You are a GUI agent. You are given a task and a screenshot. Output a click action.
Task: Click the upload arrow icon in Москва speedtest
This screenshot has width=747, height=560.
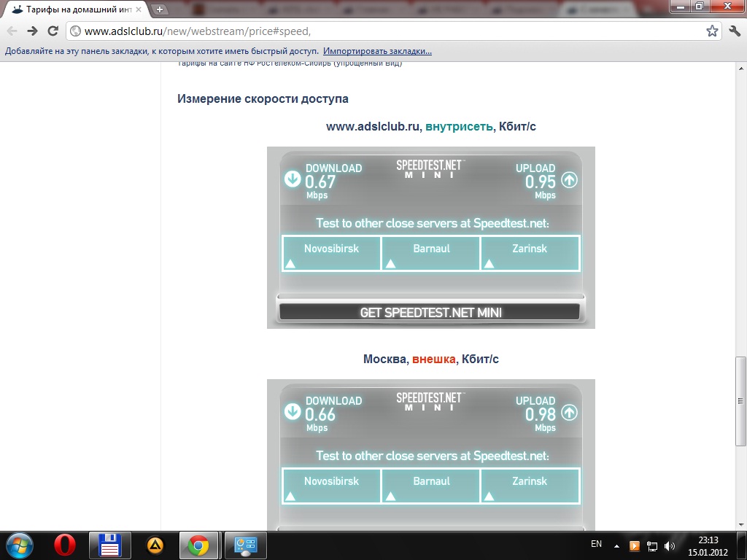point(569,412)
